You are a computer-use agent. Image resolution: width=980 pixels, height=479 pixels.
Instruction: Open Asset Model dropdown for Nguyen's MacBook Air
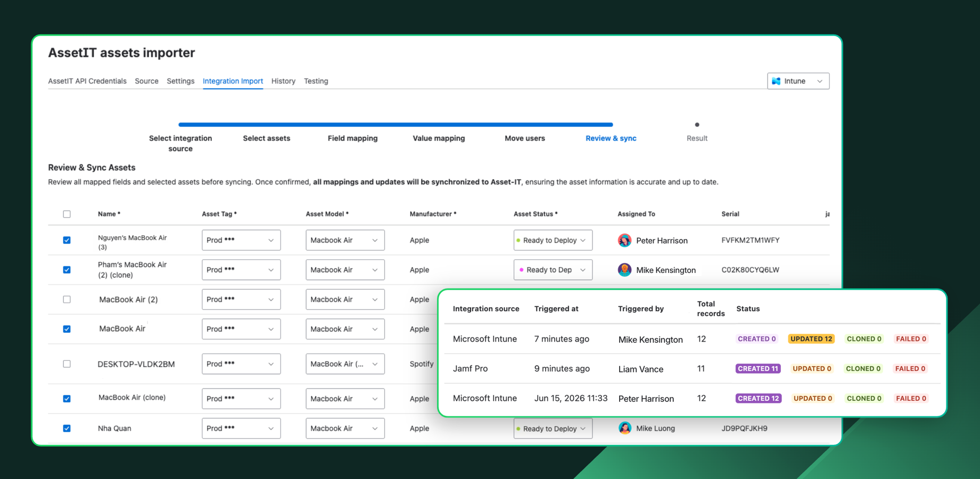pos(345,240)
